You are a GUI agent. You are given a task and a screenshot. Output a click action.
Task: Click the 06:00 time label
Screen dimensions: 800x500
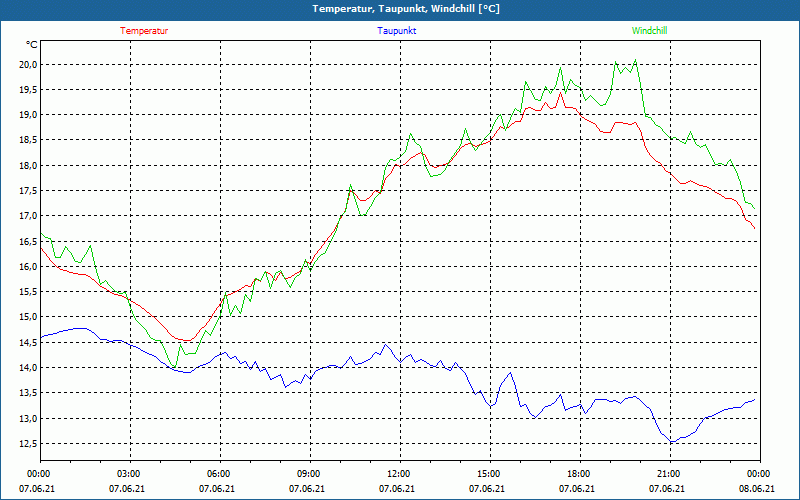(218, 474)
